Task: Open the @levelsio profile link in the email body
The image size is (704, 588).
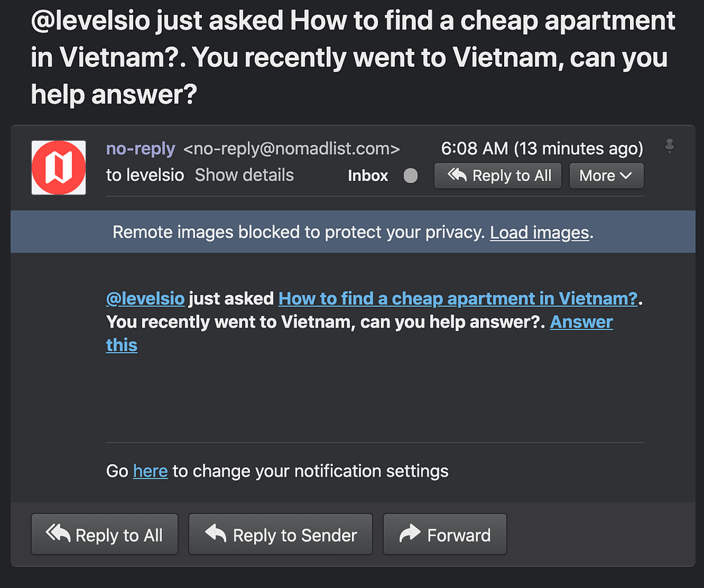Action: (x=145, y=299)
